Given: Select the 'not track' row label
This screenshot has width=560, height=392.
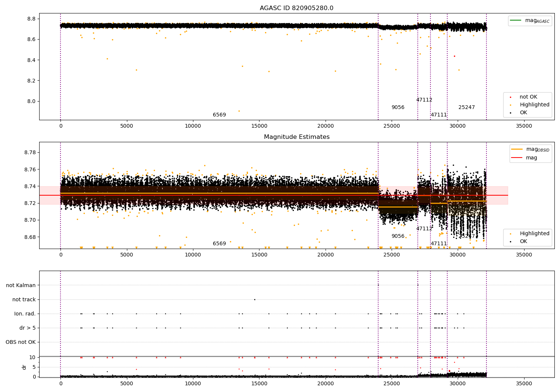Looking at the screenshot, I should coord(24,299).
